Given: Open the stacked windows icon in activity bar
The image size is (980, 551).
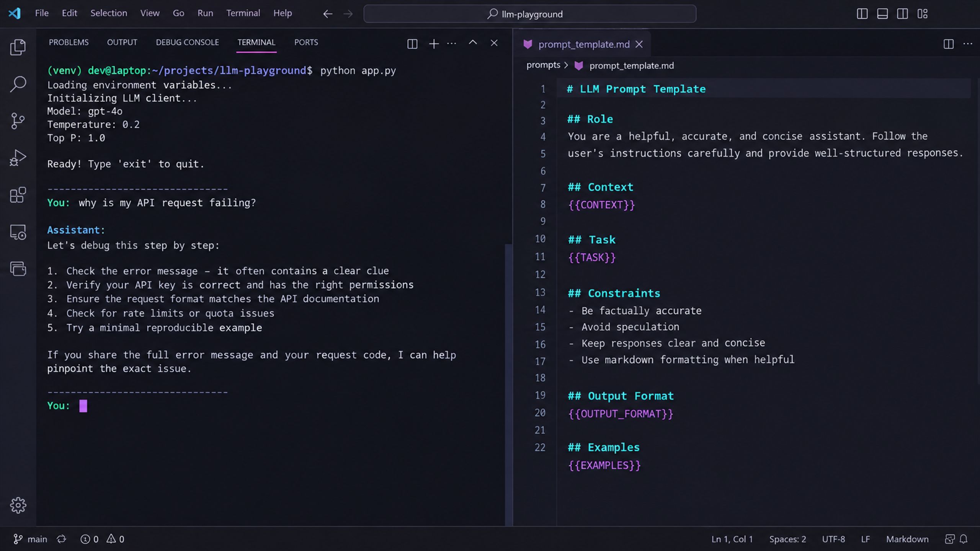Looking at the screenshot, I should pos(18,269).
